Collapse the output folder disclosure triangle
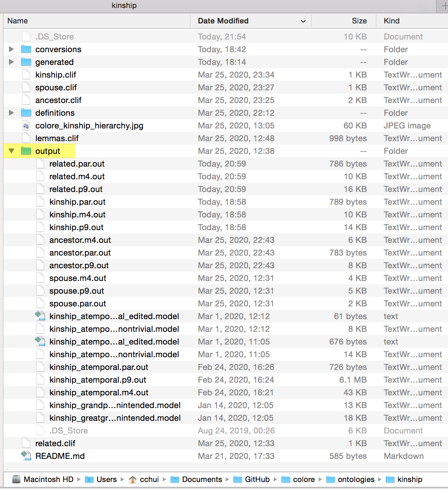Screen dimensions: 448x489 [x=11, y=151]
